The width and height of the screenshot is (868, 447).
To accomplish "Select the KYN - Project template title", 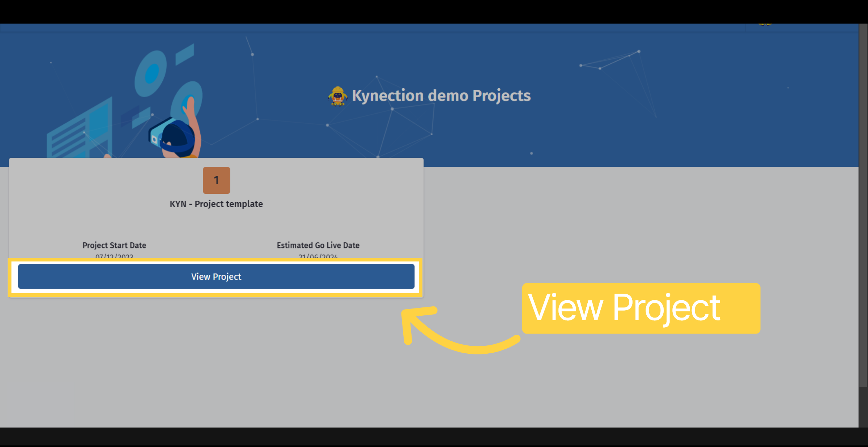I will point(216,204).
